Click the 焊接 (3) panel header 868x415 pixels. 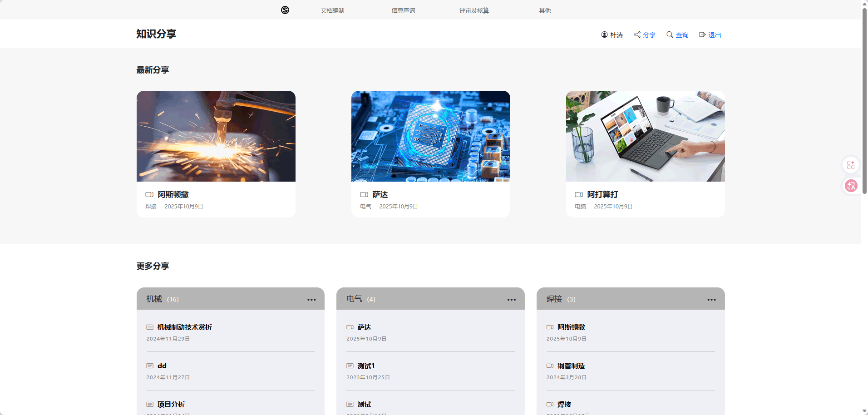631,299
